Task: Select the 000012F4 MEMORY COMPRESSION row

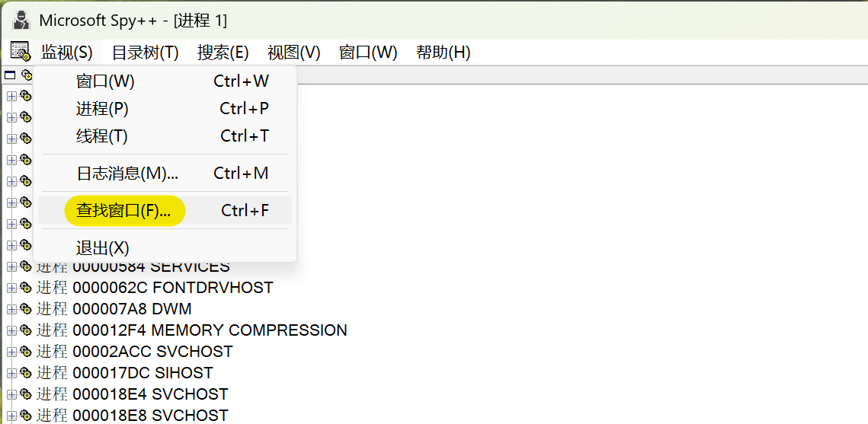Action: point(210,330)
